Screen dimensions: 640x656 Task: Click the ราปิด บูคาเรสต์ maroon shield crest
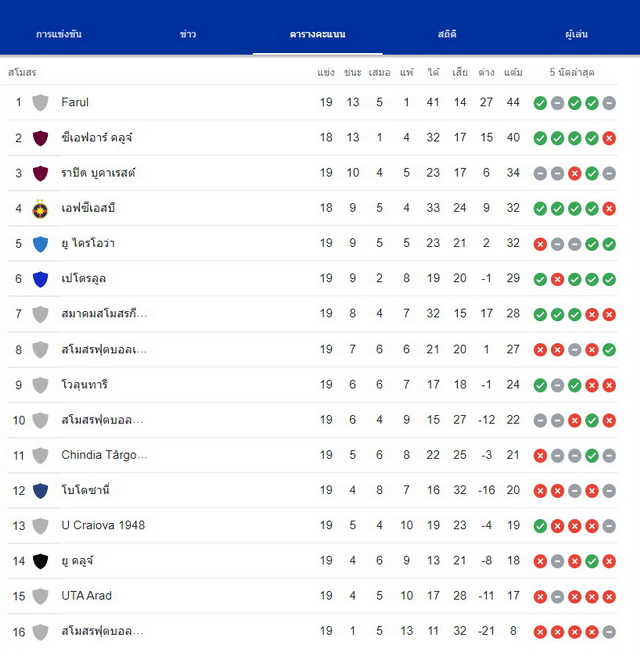point(40,173)
